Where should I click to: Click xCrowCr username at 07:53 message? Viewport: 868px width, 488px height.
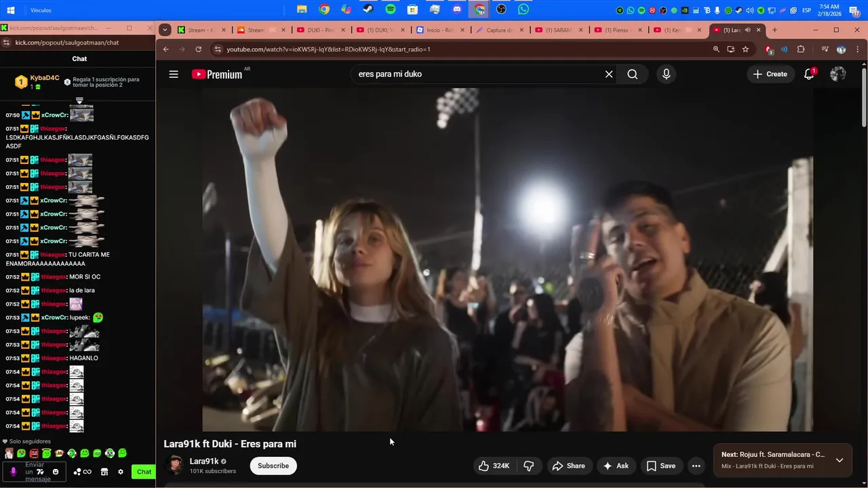pyautogui.click(x=54, y=317)
